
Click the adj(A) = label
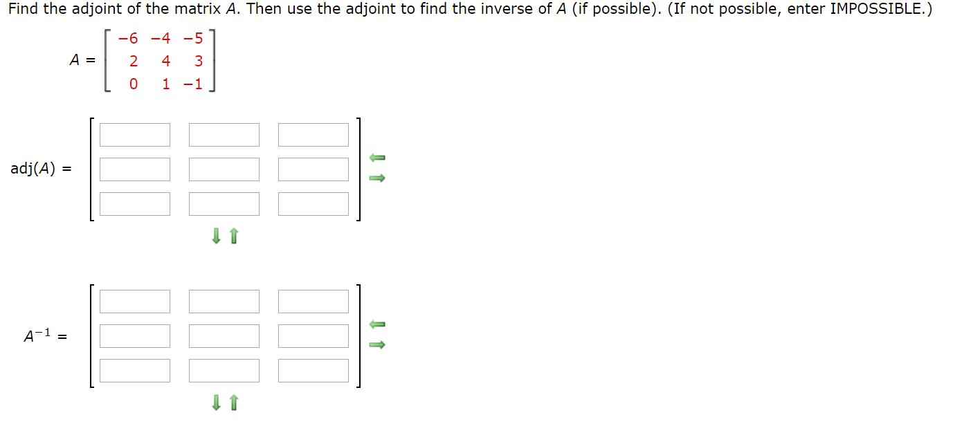pos(39,169)
